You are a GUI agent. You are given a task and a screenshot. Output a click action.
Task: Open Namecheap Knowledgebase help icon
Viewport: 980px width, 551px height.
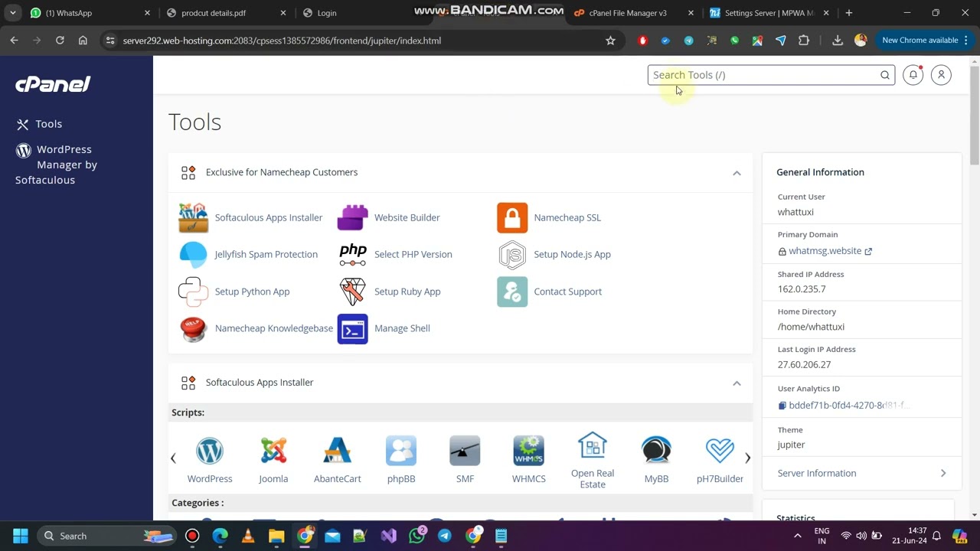(x=193, y=329)
